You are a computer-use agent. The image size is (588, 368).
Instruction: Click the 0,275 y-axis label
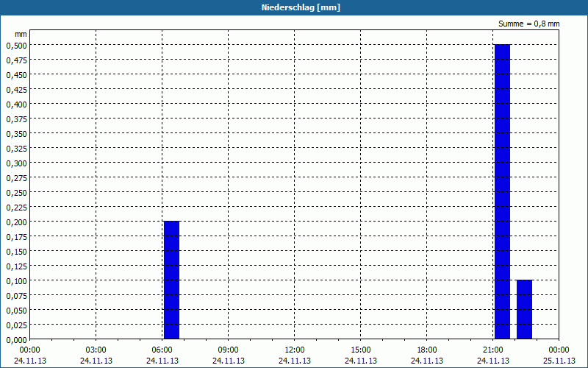tap(16, 178)
